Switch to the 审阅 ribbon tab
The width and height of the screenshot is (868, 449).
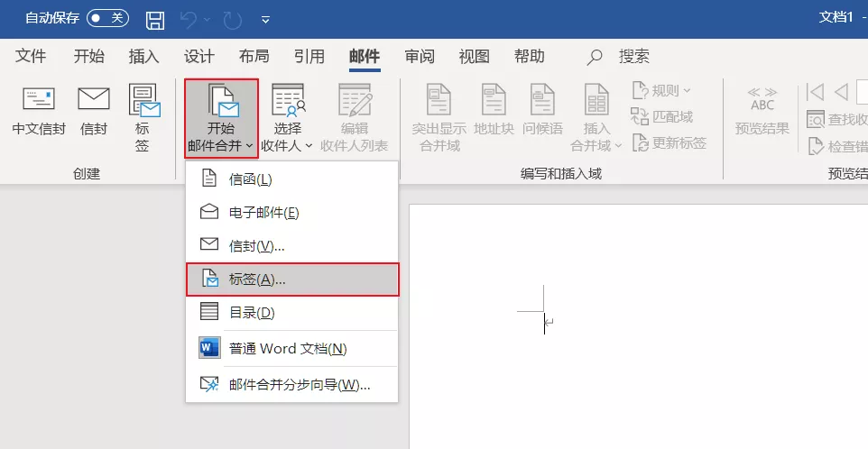pos(419,56)
